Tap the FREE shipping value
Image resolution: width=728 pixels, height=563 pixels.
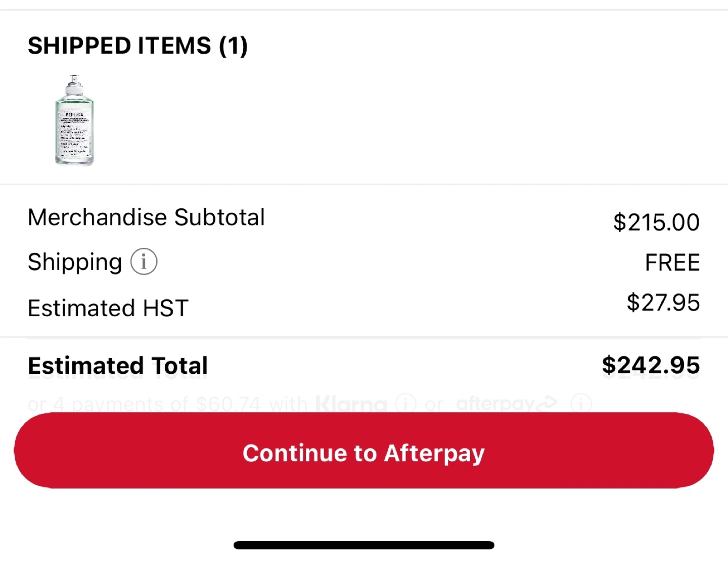click(x=672, y=263)
